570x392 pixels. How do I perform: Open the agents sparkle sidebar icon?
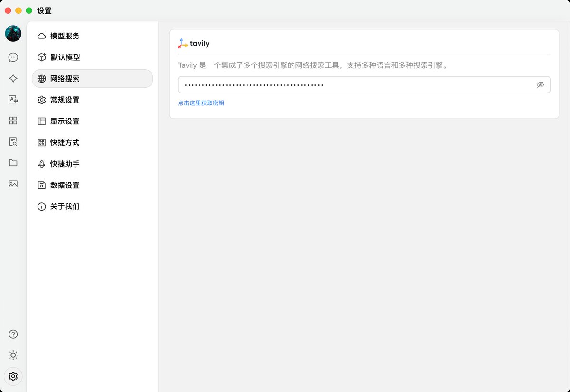point(13,79)
